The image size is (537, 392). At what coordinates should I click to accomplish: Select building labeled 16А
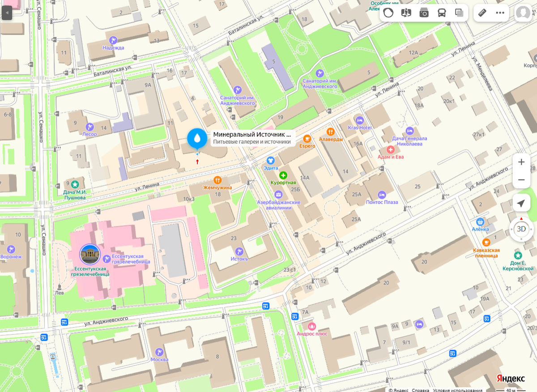(x=358, y=144)
